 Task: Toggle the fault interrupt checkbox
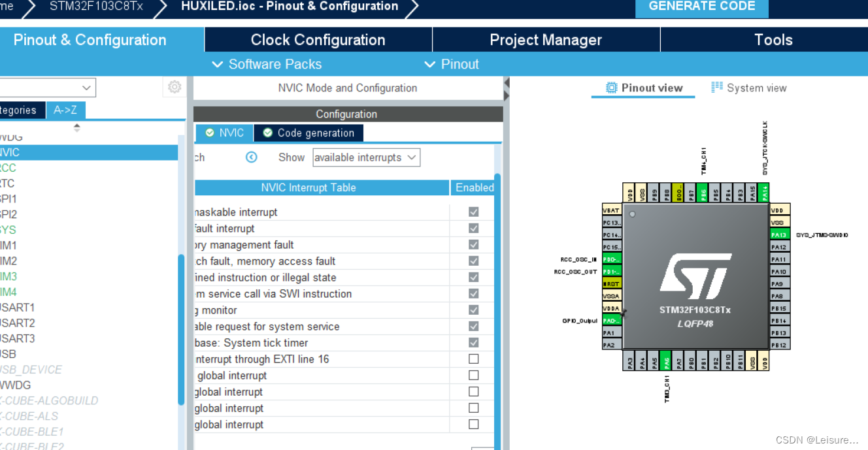[x=473, y=228]
